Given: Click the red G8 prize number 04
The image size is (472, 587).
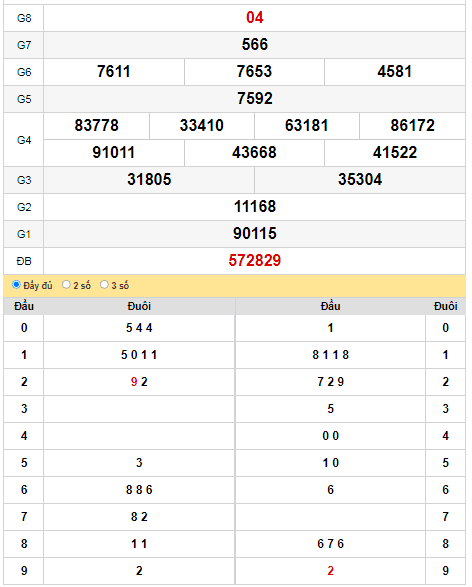Looking at the screenshot, I should coord(255,18).
